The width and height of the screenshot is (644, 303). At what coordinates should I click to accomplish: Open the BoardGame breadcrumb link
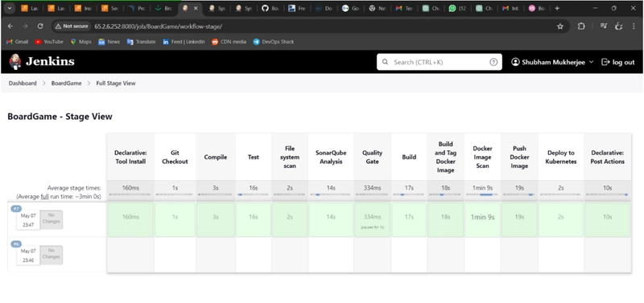pyautogui.click(x=66, y=84)
